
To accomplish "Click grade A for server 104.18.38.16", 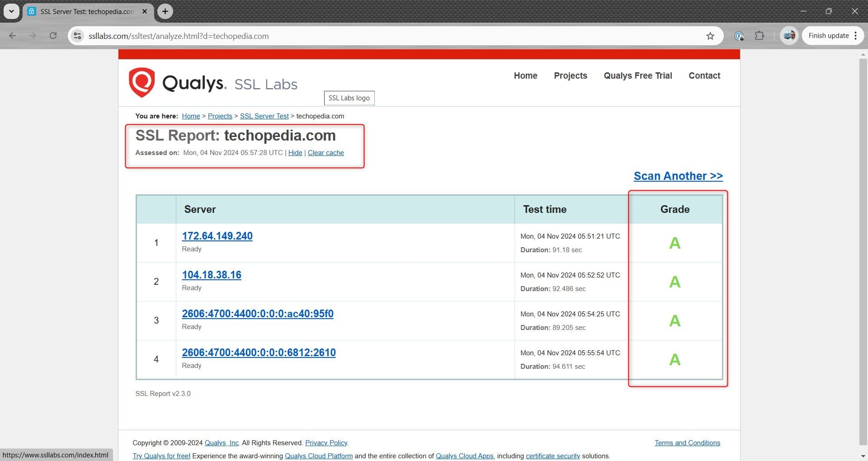I will tap(675, 282).
